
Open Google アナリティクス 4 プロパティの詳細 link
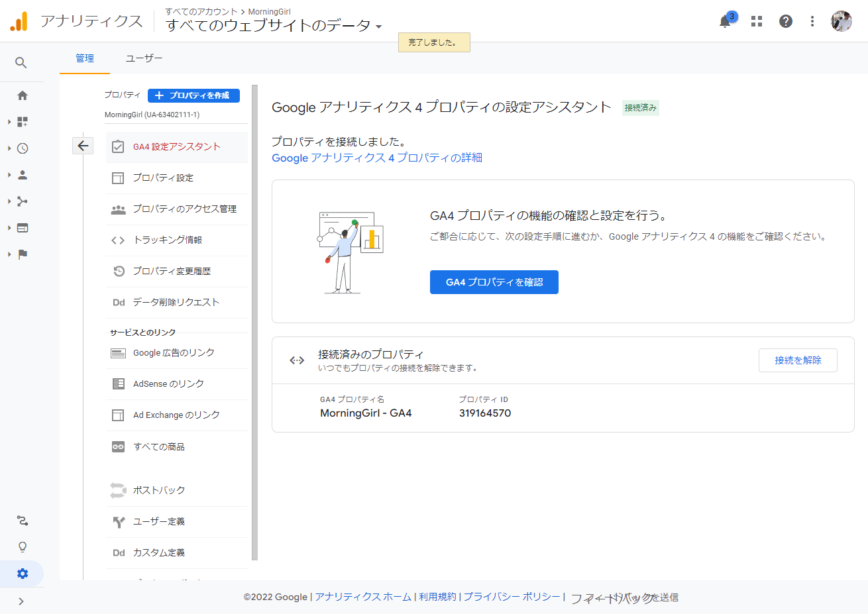(377, 158)
